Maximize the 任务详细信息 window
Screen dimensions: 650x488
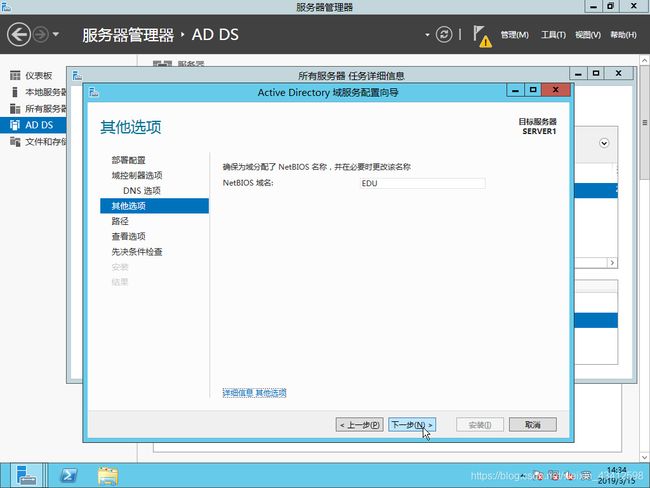point(596,74)
